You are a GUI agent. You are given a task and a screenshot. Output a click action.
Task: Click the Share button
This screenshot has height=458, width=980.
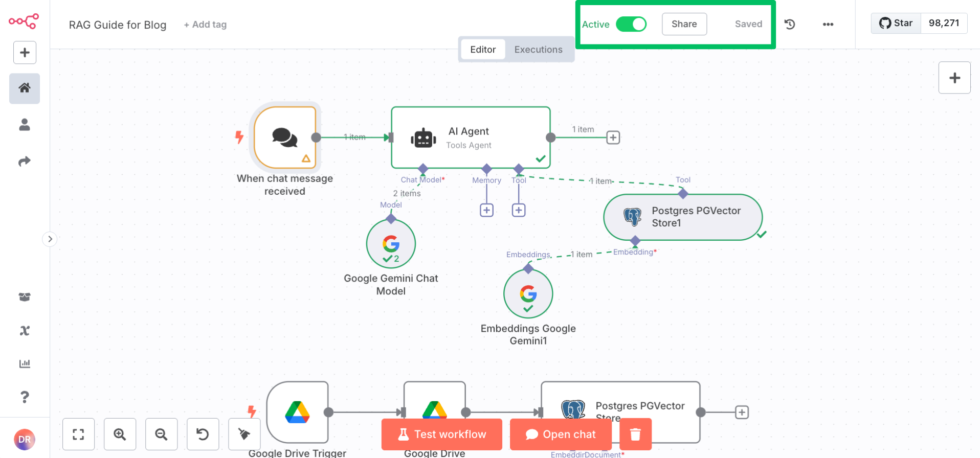click(684, 24)
